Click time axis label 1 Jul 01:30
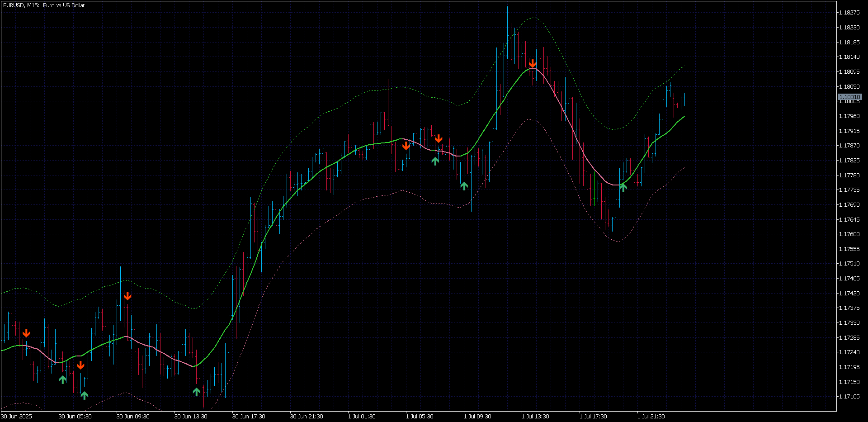Image resolution: width=868 pixels, height=422 pixels. click(x=362, y=417)
